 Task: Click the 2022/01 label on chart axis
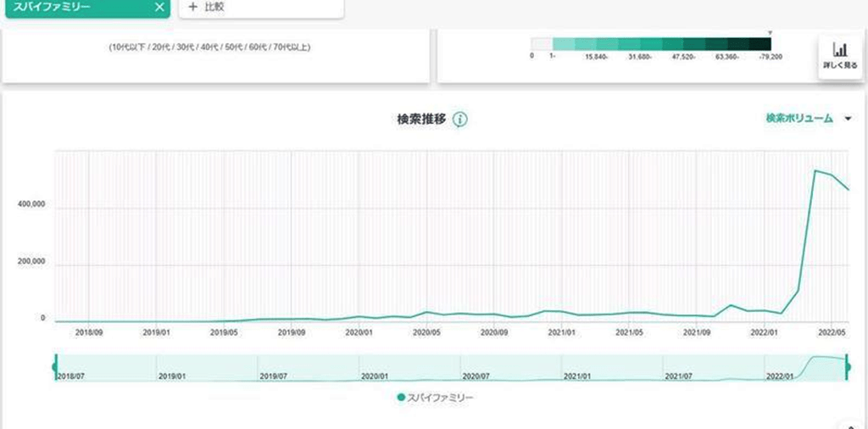[x=764, y=332]
